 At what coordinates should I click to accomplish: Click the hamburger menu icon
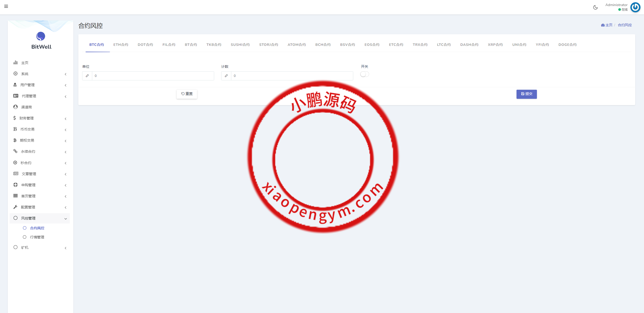point(6,6)
